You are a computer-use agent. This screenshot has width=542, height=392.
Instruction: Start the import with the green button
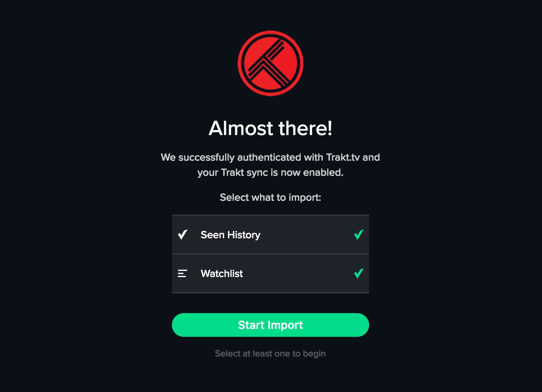(270, 325)
